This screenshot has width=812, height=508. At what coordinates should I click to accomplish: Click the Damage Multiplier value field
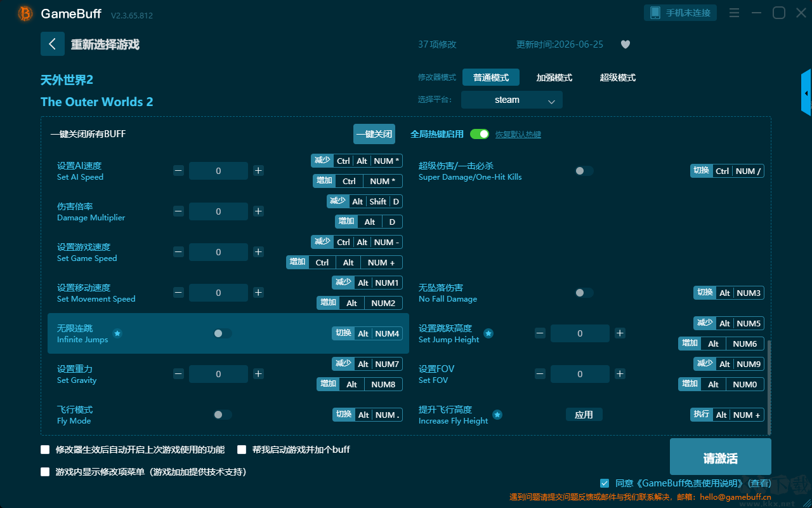tap(218, 211)
